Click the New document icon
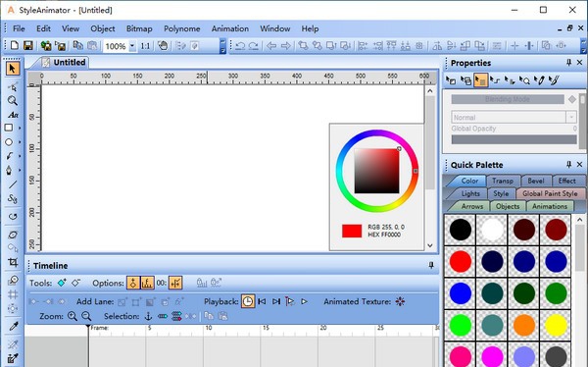Screen dimensions: 588x367 [x=15, y=45]
